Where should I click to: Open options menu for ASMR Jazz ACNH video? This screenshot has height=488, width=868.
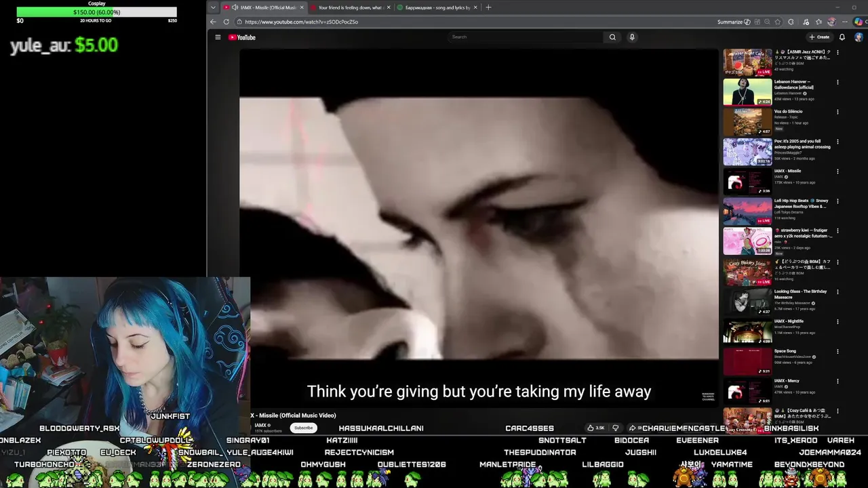837,52
